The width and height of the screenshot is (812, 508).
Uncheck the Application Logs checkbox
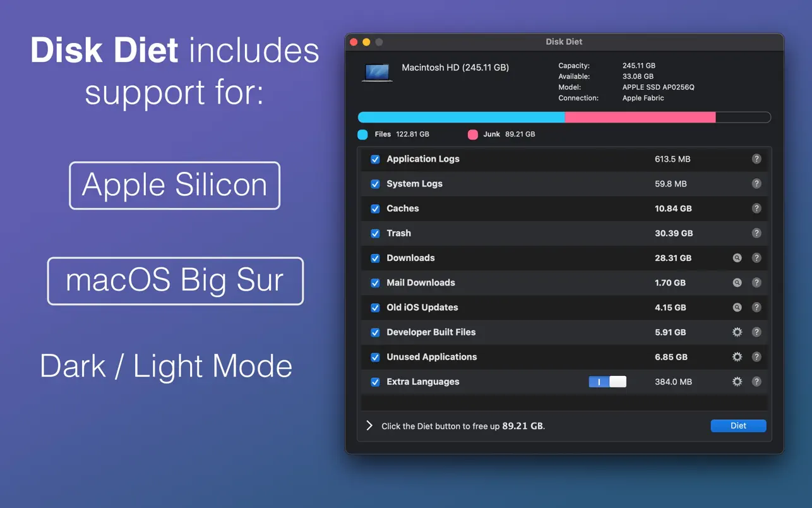click(x=375, y=159)
